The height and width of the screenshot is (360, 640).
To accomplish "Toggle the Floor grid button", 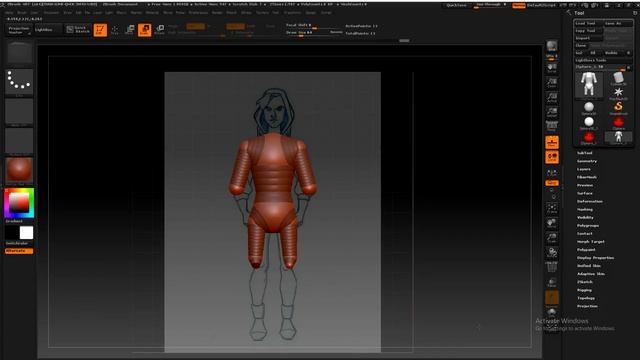I will (552, 142).
